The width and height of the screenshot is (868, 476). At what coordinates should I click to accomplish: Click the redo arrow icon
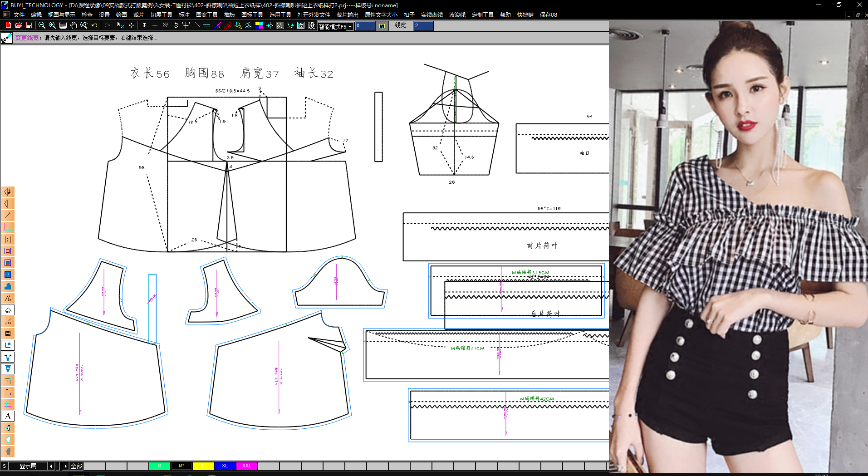coord(108,25)
